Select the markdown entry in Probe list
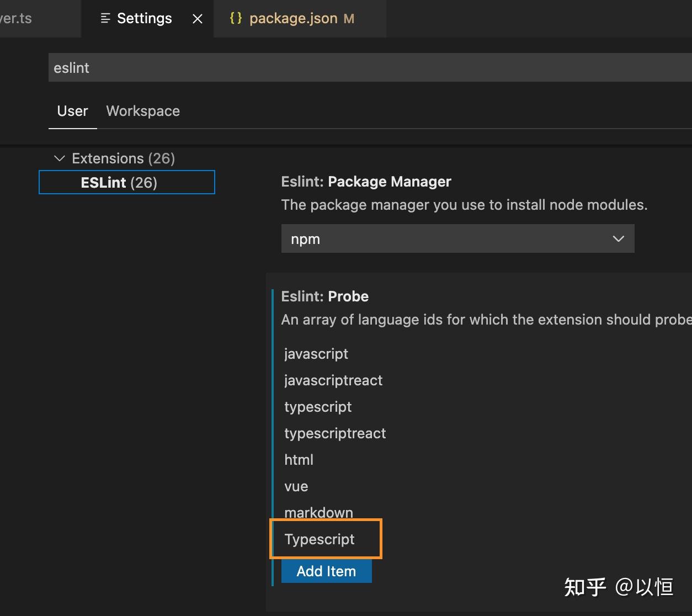This screenshot has width=692, height=616. coord(318,512)
